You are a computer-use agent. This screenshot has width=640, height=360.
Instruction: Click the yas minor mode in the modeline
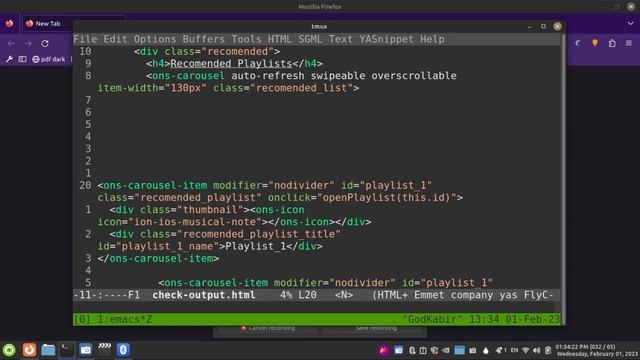pyautogui.click(x=508, y=295)
